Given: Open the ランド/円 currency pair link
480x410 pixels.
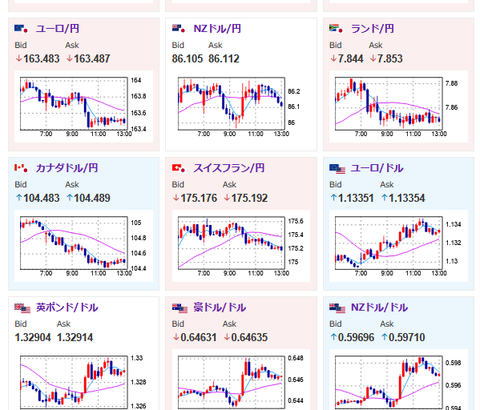Looking at the screenshot, I should tap(372, 29).
